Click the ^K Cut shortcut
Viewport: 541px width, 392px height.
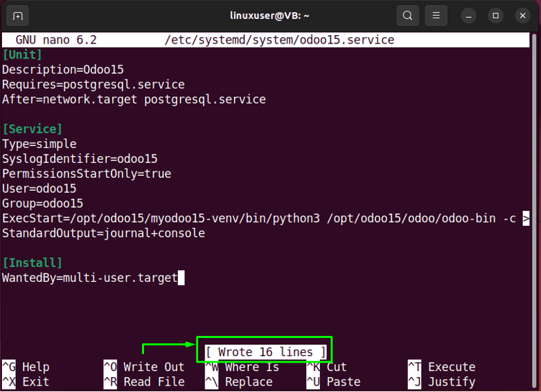(x=327, y=367)
